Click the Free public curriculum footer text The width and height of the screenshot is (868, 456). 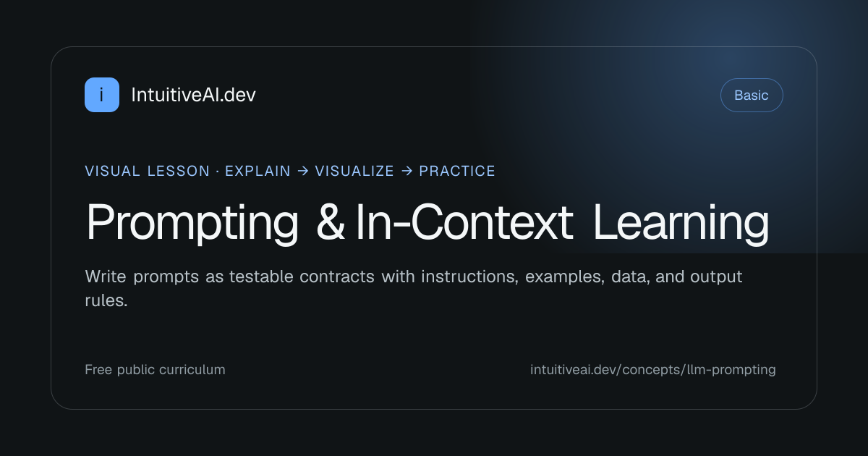(155, 370)
